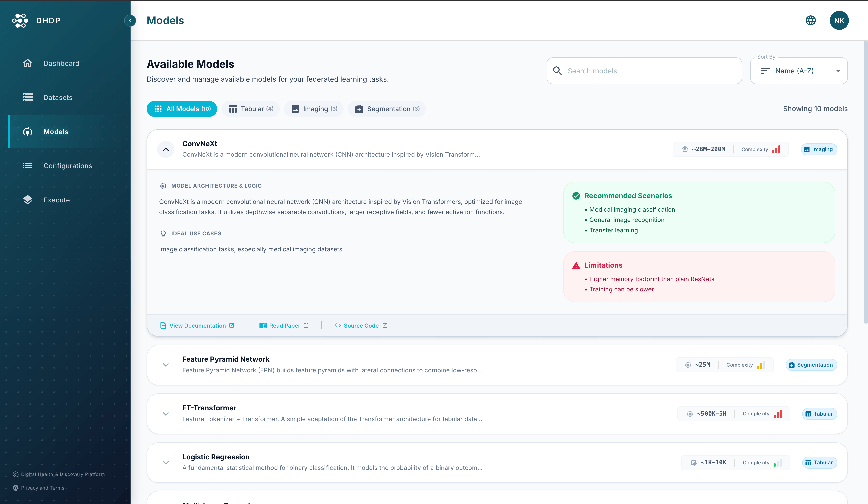Open the View Documentation link
This screenshot has height=504, width=868.
[197, 325]
